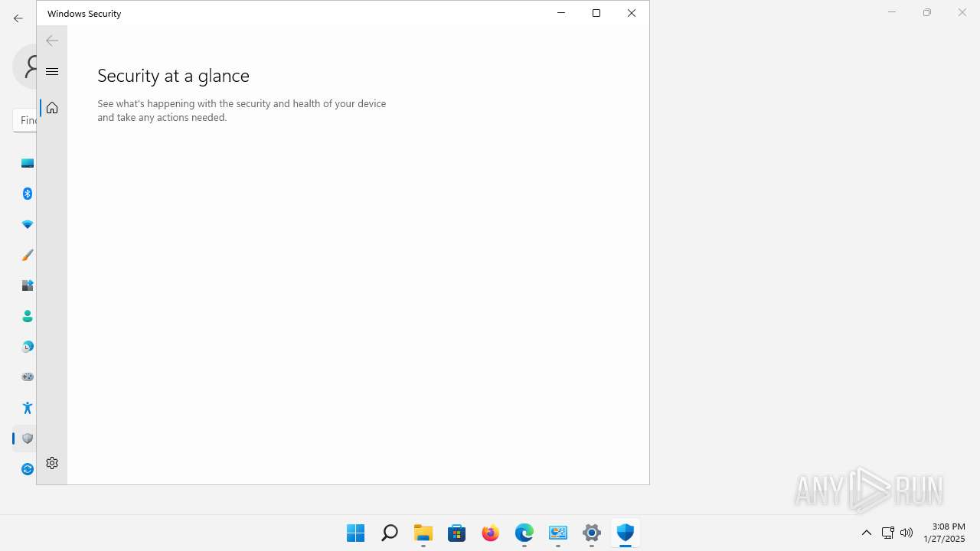The image size is (980, 551).
Task: Open the Windows Start menu
Action: click(x=356, y=533)
